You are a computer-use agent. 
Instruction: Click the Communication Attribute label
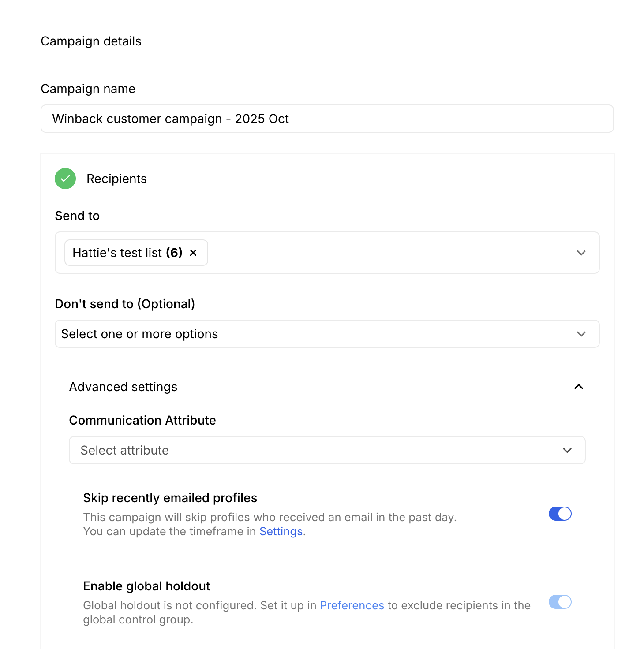click(142, 420)
